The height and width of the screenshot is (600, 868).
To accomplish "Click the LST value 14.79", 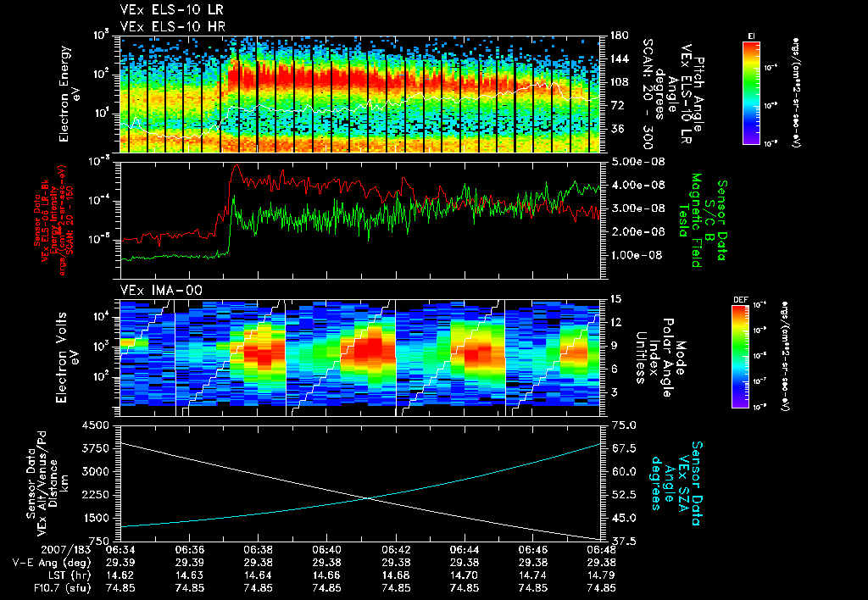I will tap(602, 575).
